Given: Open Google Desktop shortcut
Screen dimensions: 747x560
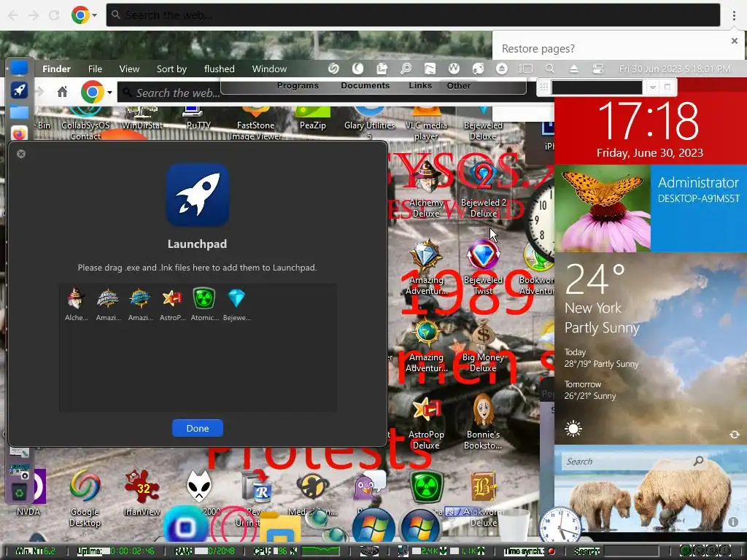Looking at the screenshot, I should pos(85,499).
